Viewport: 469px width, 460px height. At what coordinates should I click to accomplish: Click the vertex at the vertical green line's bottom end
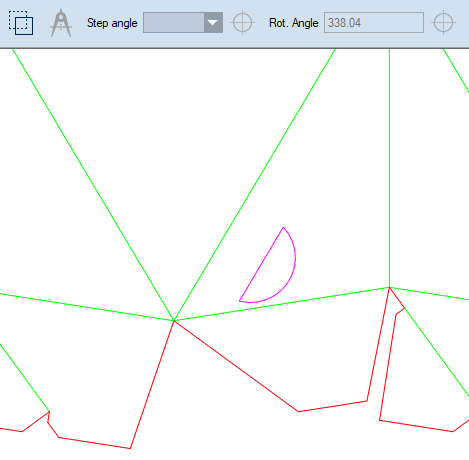(x=389, y=287)
